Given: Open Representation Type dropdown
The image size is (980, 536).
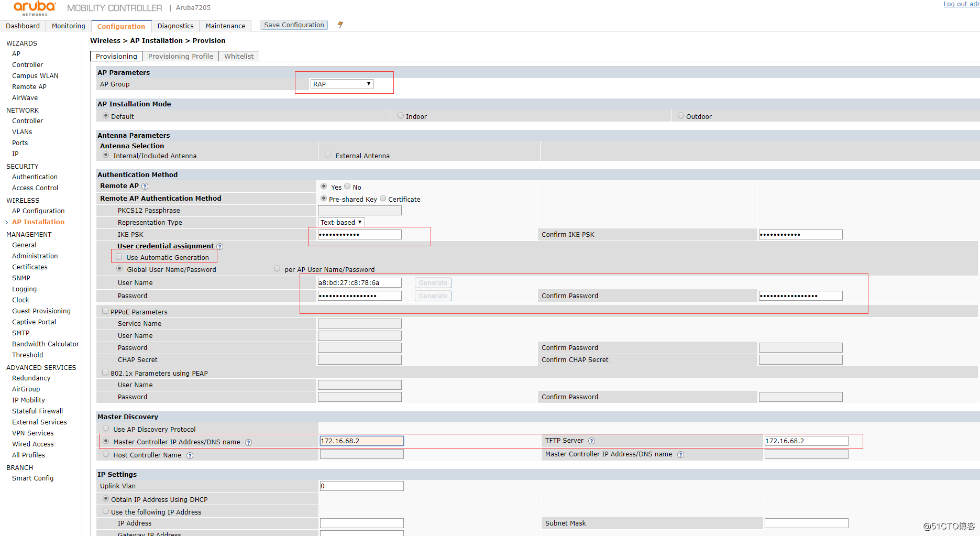Looking at the screenshot, I should click(x=341, y=222).
